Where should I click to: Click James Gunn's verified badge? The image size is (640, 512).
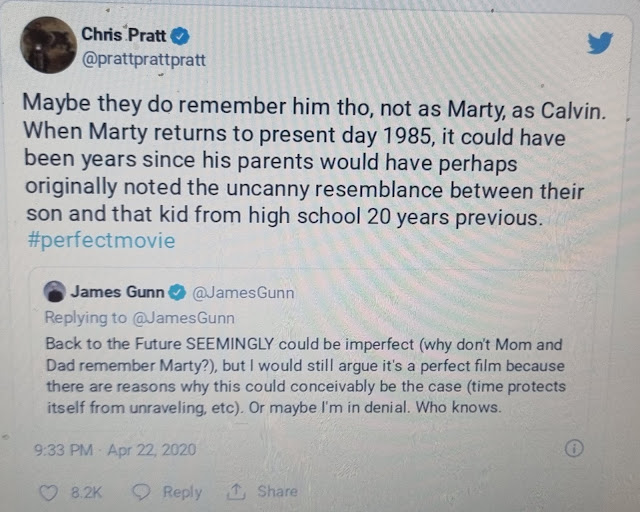point(177,292)
